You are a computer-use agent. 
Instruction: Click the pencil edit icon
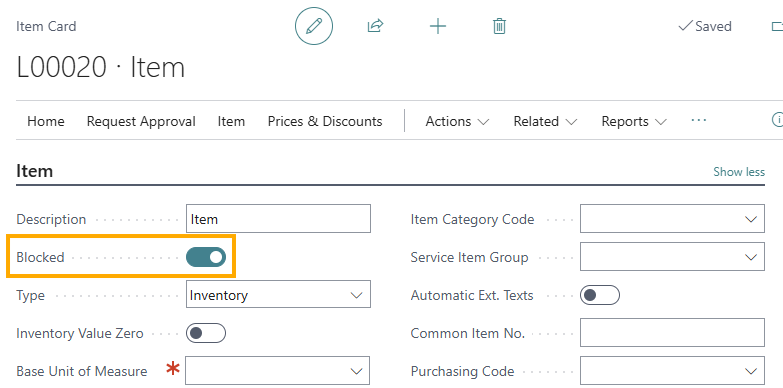(314, 26)
